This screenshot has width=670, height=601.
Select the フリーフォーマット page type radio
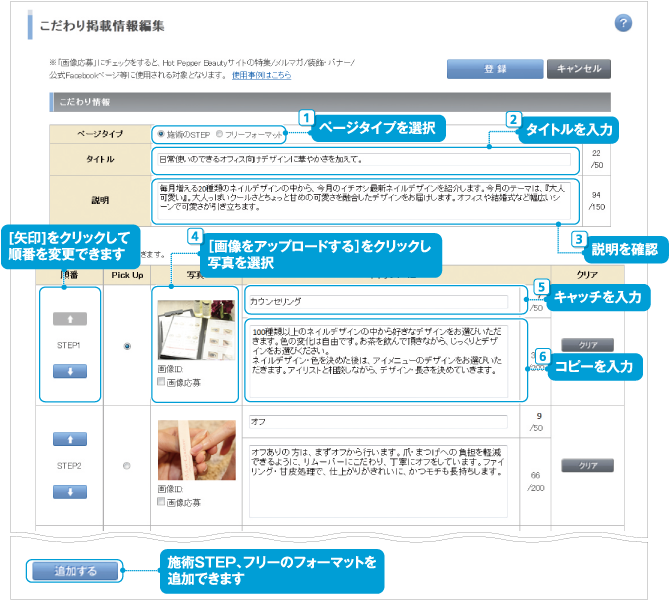pos(220,134)
